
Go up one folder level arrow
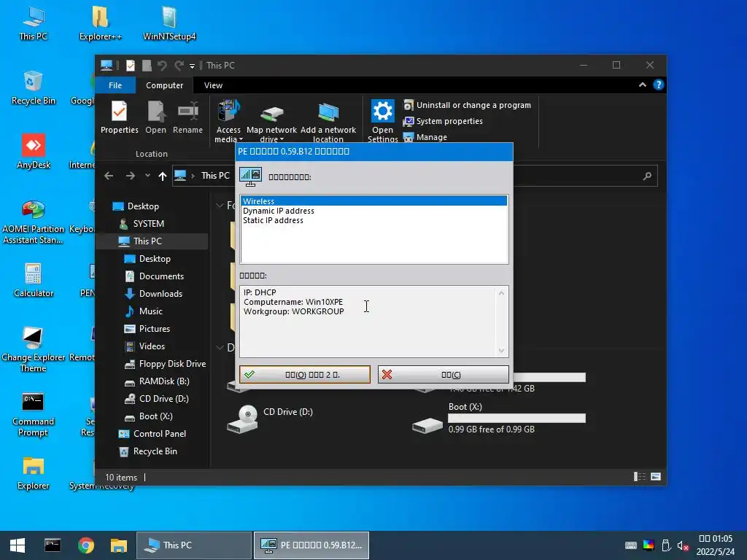pyautogui.click(x=163, y=176)
